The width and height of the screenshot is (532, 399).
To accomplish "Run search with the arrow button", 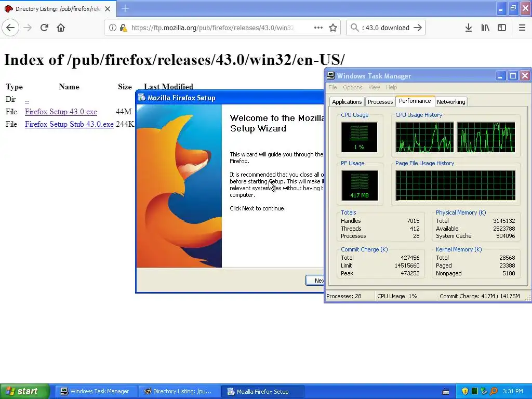I will tap(418, 28).
